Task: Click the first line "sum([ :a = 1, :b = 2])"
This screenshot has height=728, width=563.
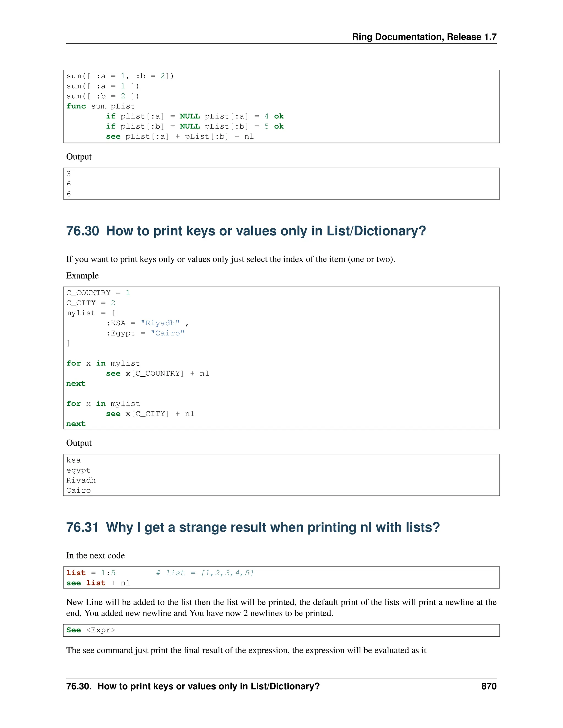Action: coord(120,76)
